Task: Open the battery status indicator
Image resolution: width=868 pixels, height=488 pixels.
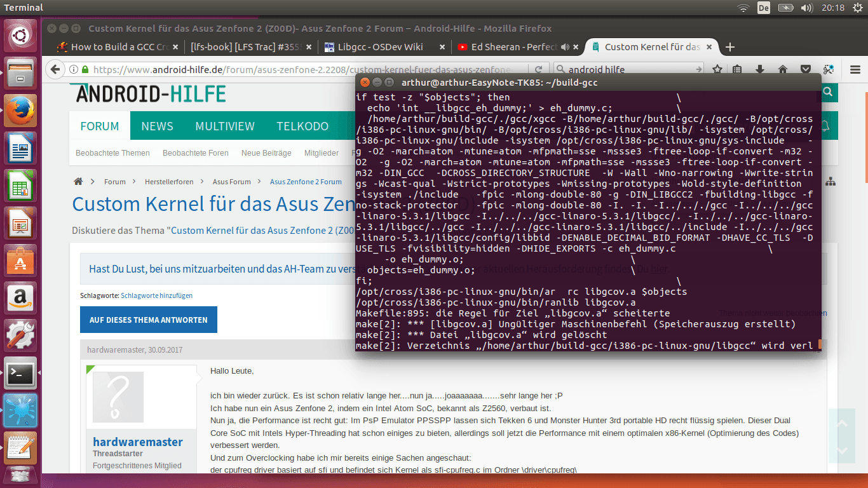Action: 785,8
